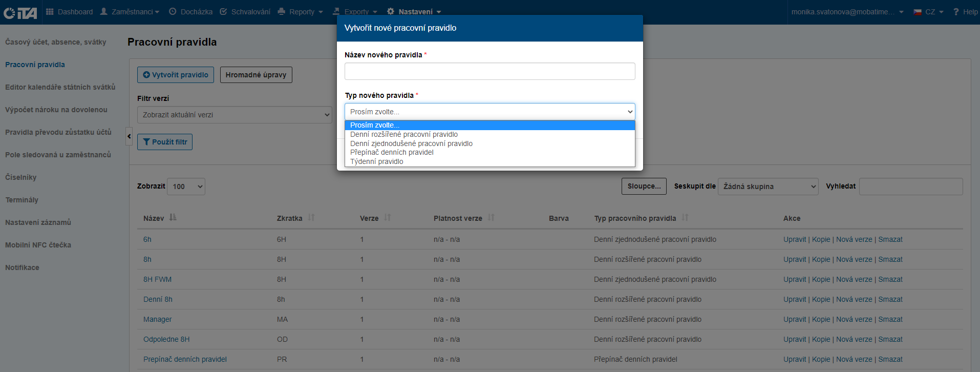The width and height of the screenshot is (980, 372).
Task: Click the sort icon next to Název column
Action: click(173, 218)
